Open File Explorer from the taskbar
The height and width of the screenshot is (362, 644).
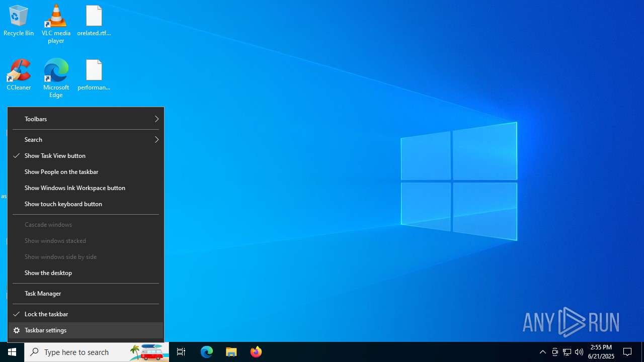(x=231, y=352)
